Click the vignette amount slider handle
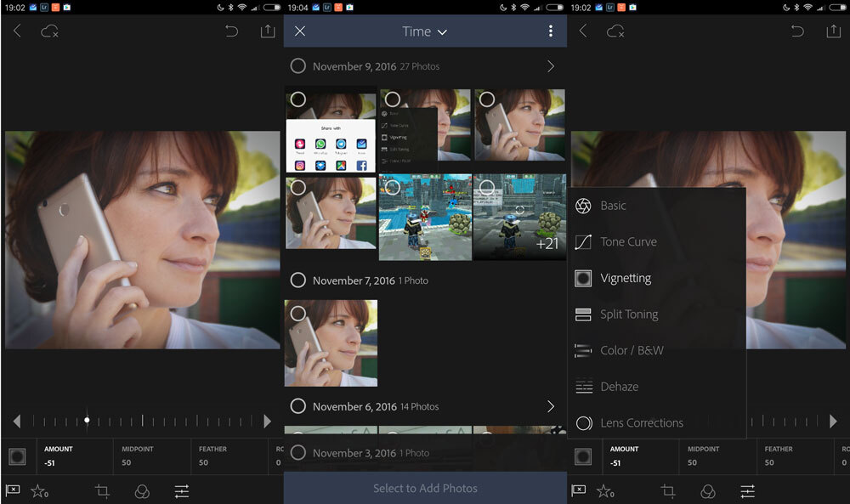 pyautogui.click(x=87, y=420)
